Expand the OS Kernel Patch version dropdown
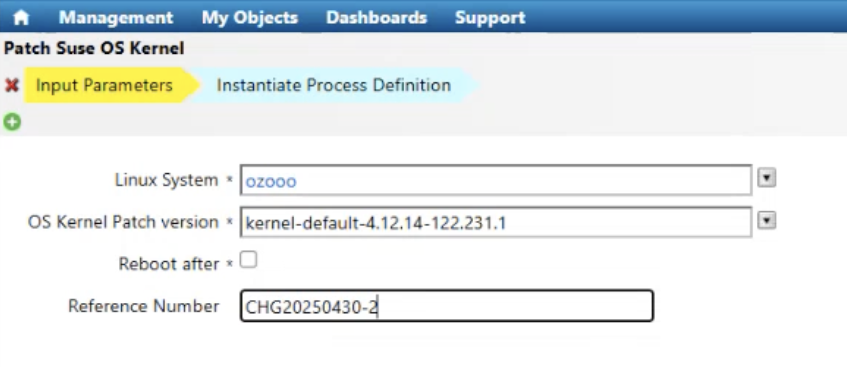Image resolution: width=847 pixels, height=367 pixels. (x=767, y=220)
